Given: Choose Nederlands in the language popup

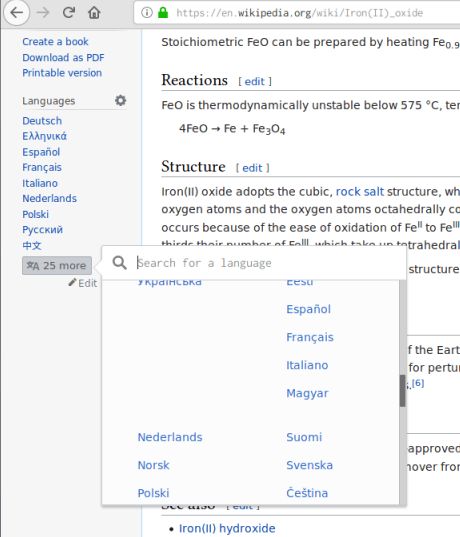Looking at the screenshot, I should (170, 437).
